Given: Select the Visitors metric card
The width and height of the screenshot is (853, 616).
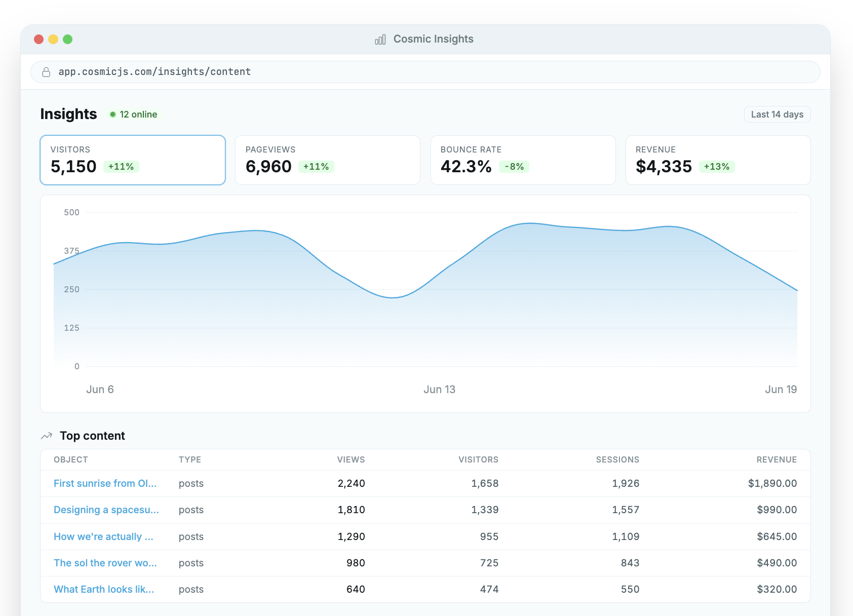Looking at the screenshot, I should [133, 160].
